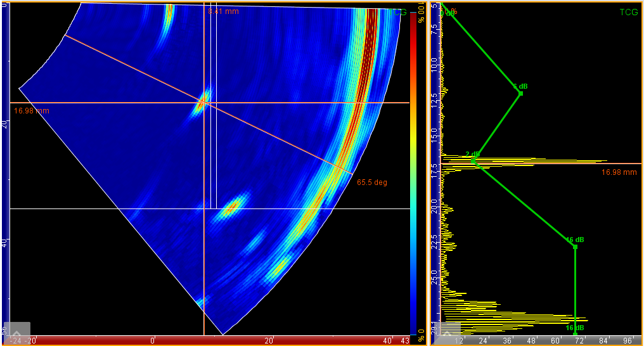Click the gray amplitude percentage ruler under the A-scan
Screen dimensions: 644x346
[539, 340]
